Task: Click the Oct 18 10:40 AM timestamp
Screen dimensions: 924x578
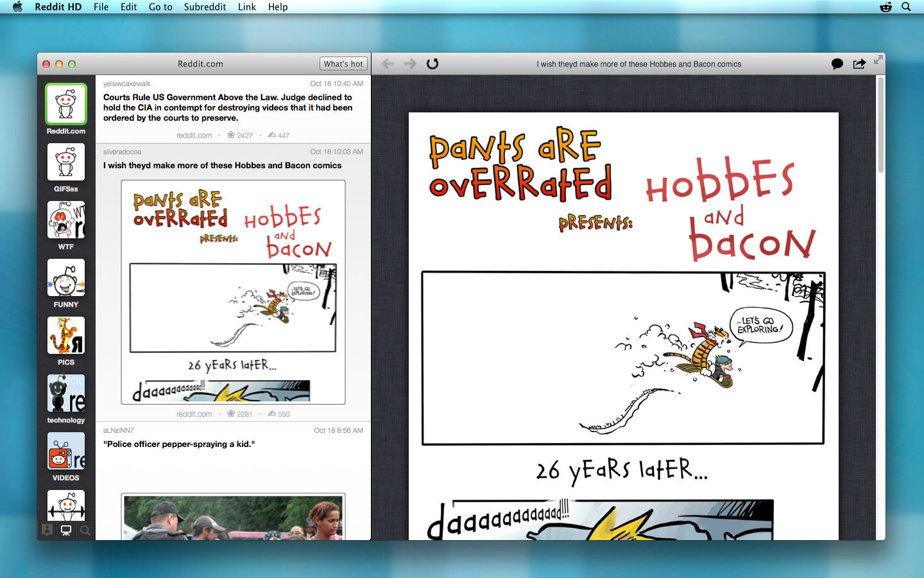Action: pos(337,83)
